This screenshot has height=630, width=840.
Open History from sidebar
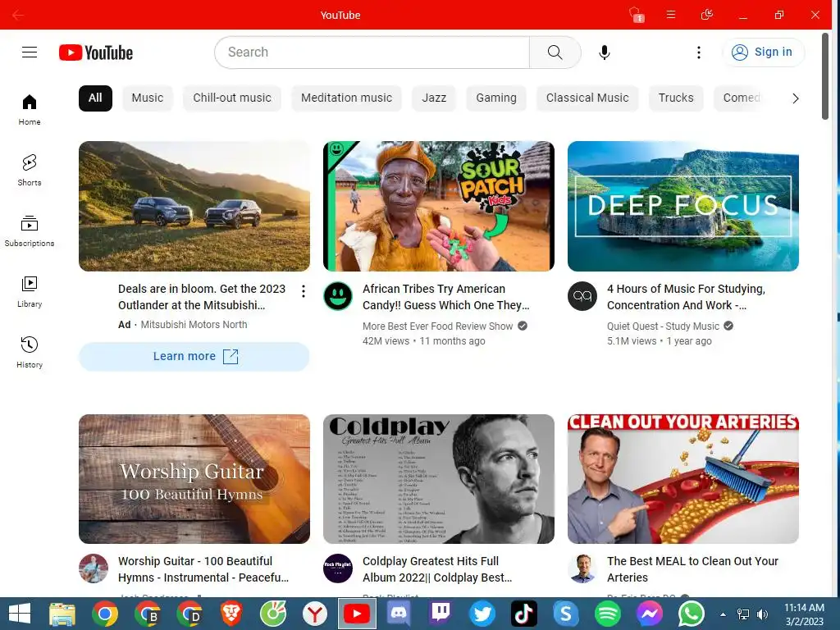(30, 353)
